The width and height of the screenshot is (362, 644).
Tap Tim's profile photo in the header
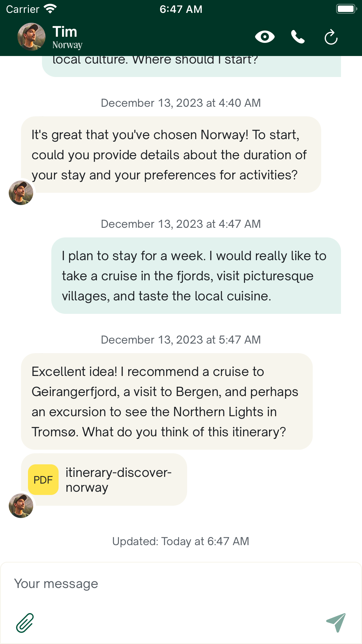(x=31, y=37)
